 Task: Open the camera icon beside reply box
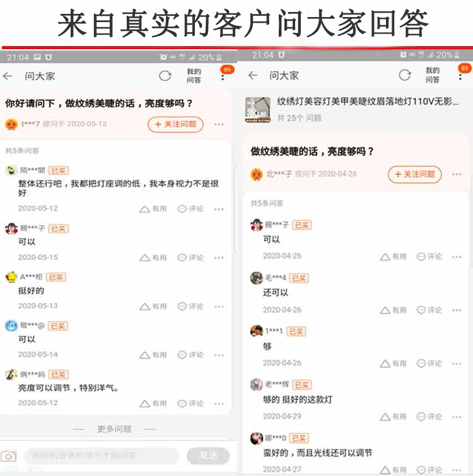coord(8,456)
